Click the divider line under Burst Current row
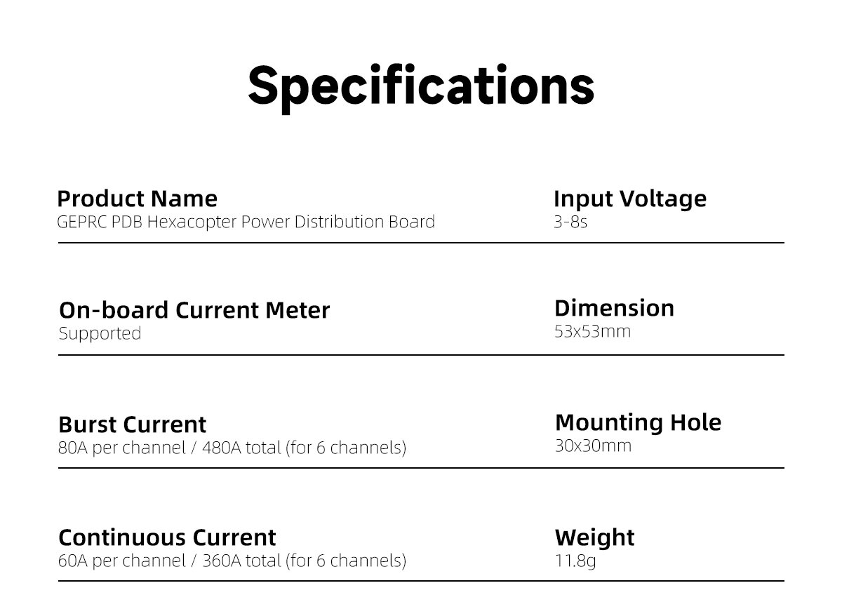Screen dimensions: 842x616 point(421,468)
